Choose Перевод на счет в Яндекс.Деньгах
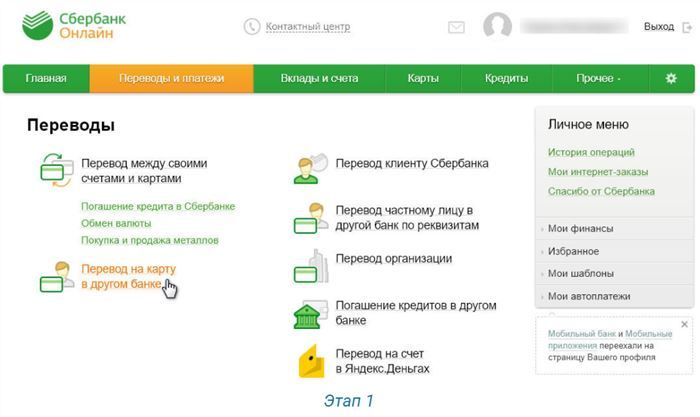This screenshot has height=417, width=700. click(x=382, y=361)
